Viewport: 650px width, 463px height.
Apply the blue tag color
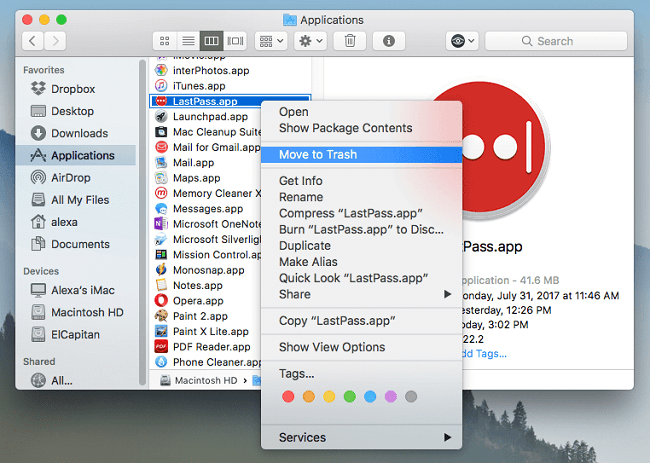[x=370, y=397]
